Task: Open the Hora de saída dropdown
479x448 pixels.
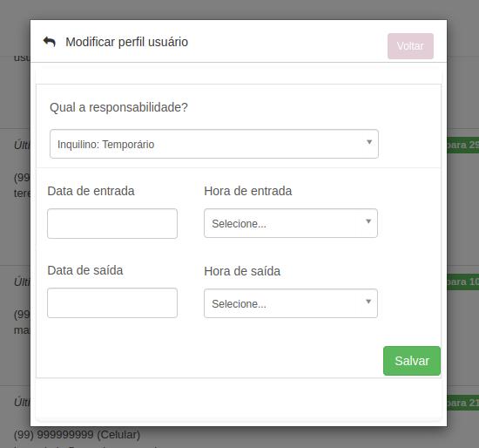Action: (291, 303)
